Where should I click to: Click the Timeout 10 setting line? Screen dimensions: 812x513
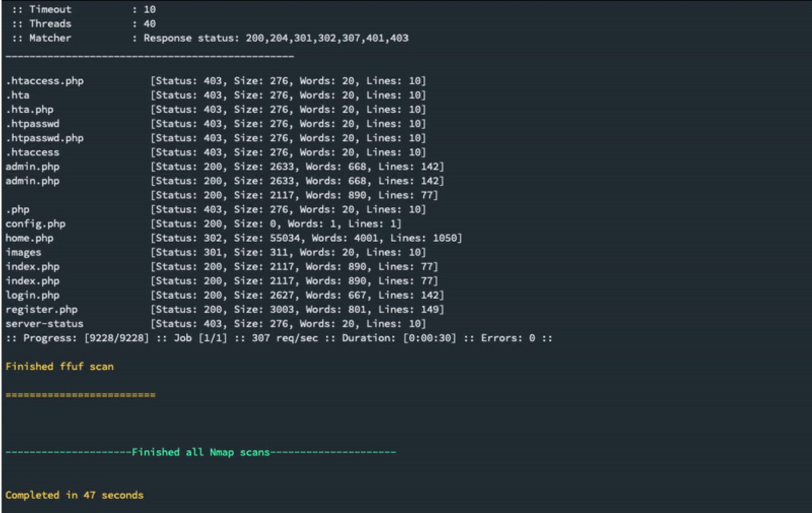click(x=84, y=10)
